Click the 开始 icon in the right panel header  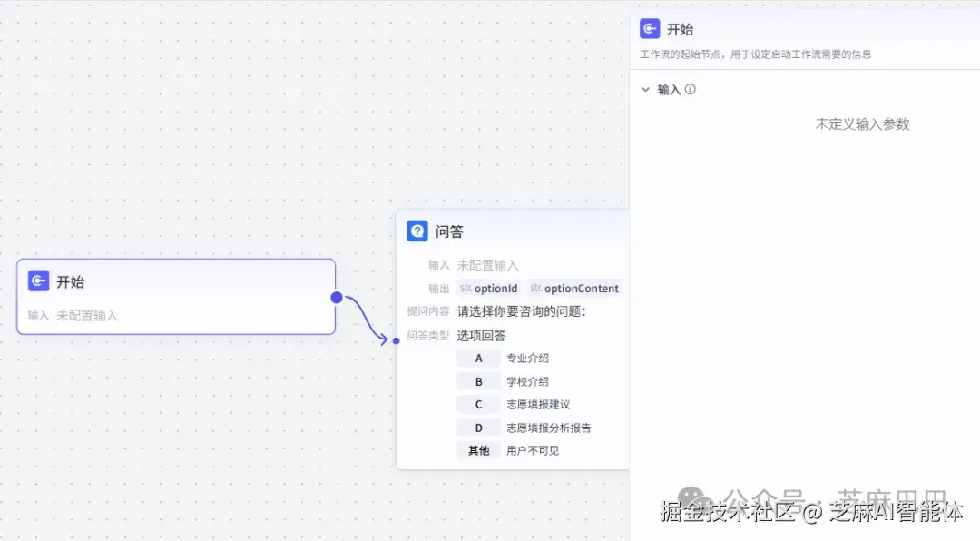tap(649, 28)
